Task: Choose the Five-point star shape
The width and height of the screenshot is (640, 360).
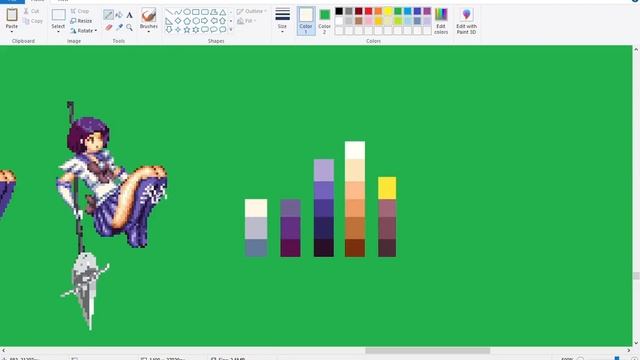Action: tap(187, 30)
